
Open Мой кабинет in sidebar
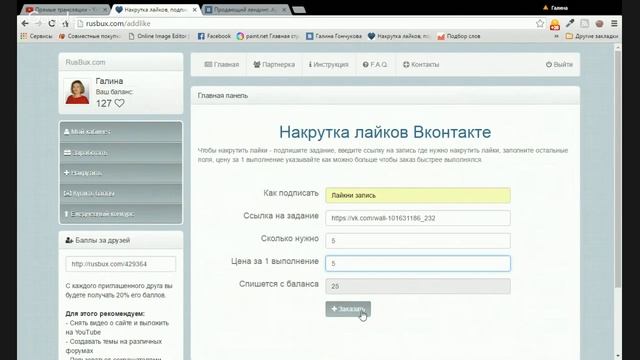pyautogui.click(x=121, y=132)
